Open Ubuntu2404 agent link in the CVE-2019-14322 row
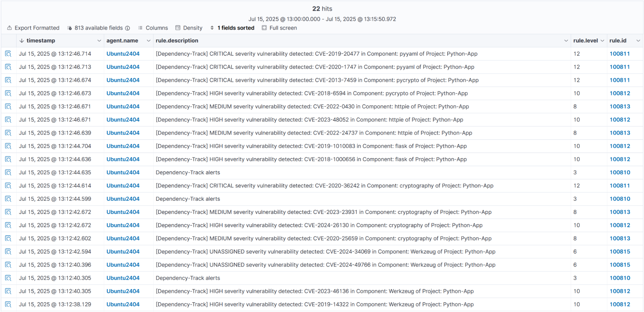This screenshot has height=312, width=644. [123, 305]
